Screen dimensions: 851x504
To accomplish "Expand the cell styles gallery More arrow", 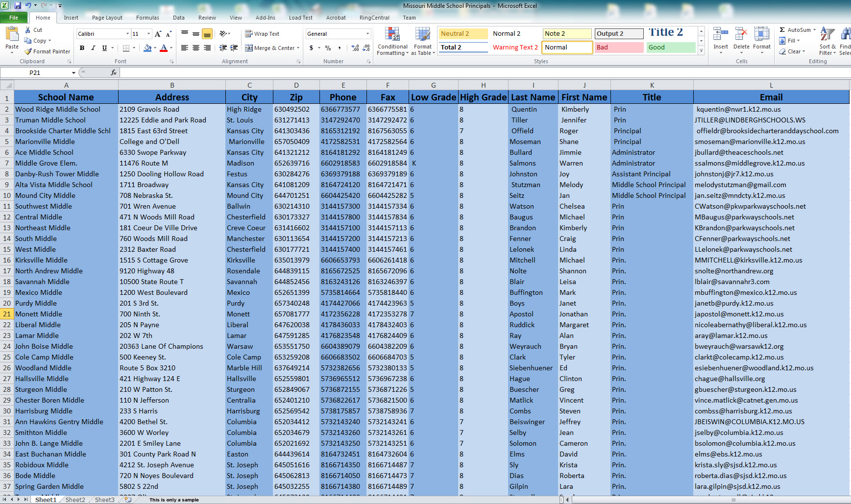I will click(701, 51).
